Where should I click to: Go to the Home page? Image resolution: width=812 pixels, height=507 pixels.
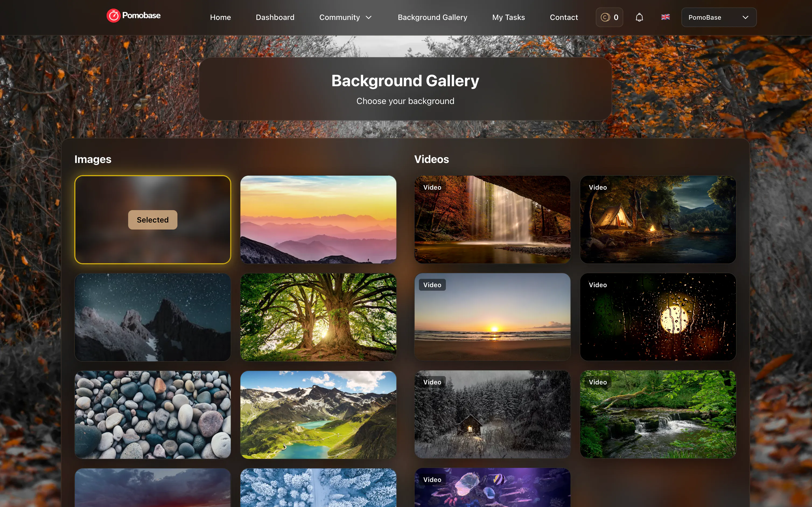pyautogui.click(x=220, y=18)
